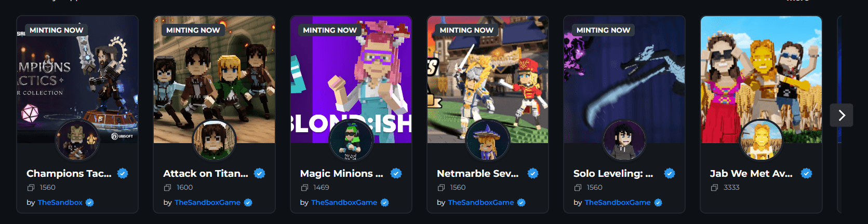Click the next carousel arrow button
The width and height of the screenshot is (868, 224).
(842, 115)
